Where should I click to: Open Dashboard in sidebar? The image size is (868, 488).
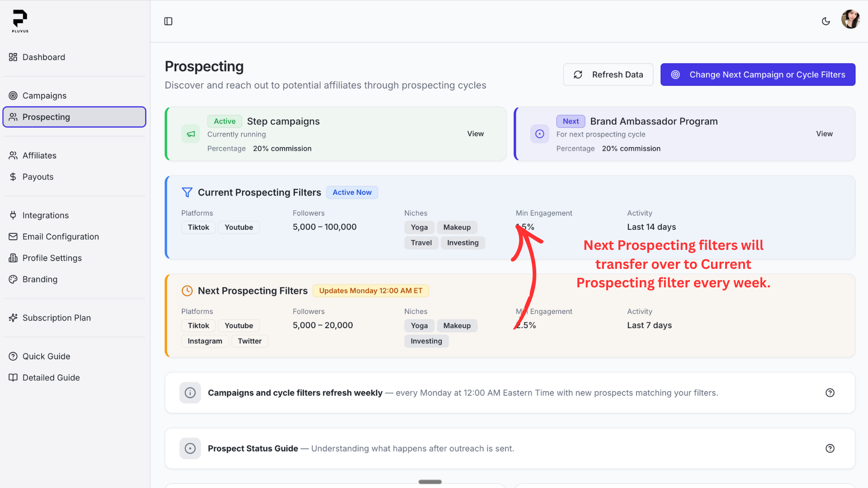pos(74,57)
